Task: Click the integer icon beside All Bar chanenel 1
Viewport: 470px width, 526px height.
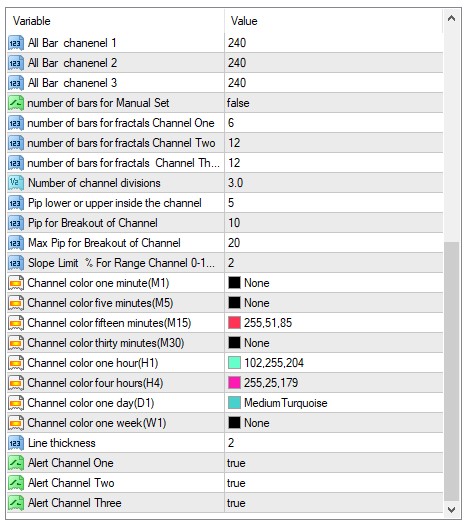Action: click(x=16, y=43)
